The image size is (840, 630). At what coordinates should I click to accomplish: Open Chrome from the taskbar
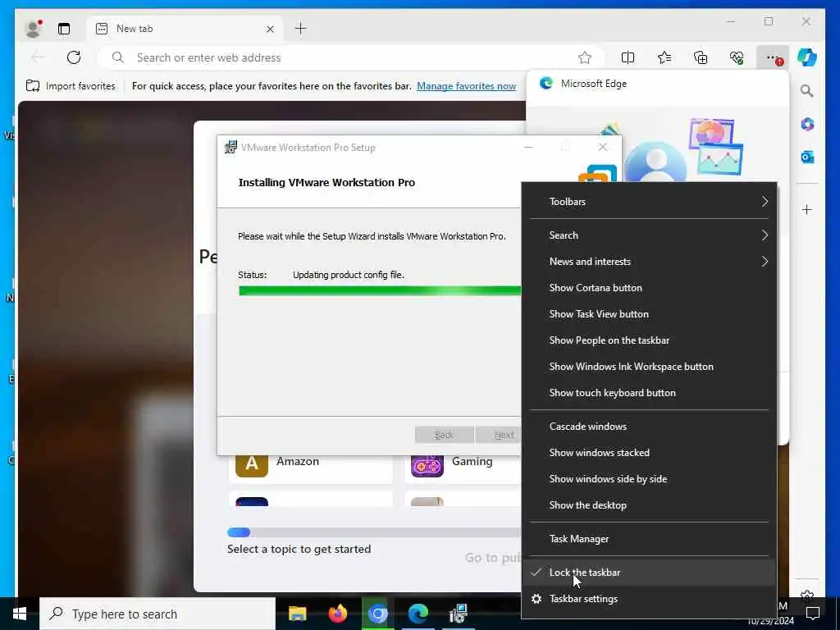(377, 614)
